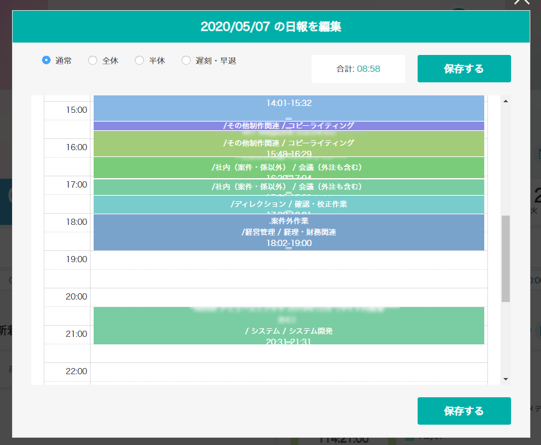Select the 半休 radio button
Image resolution: width=541 pixels, height=445 pixels.
(139, 60)
